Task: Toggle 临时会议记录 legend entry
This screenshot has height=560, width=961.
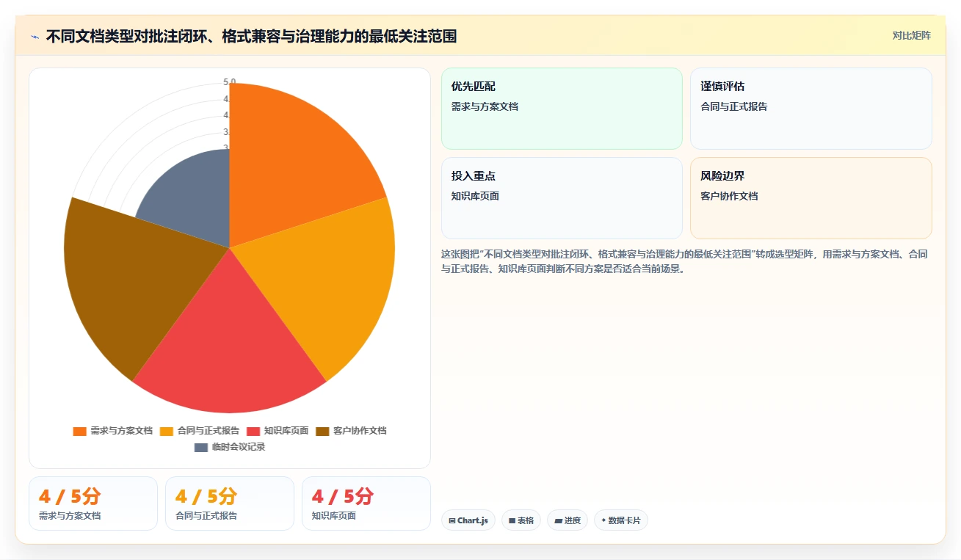Action: (x=230, y=447)
